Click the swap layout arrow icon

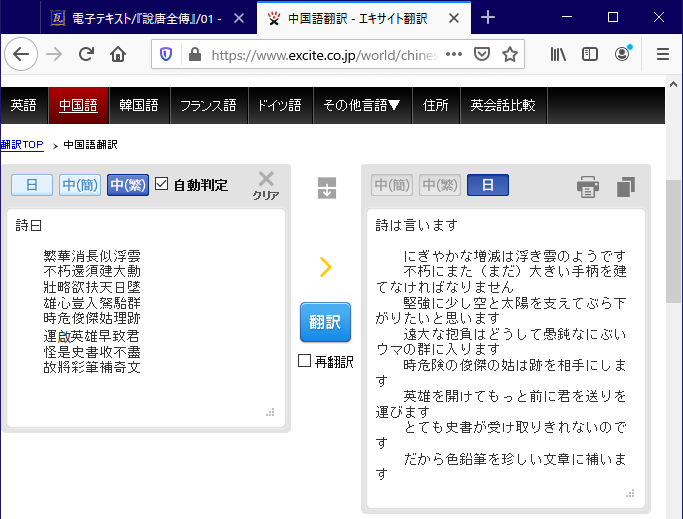327,188
